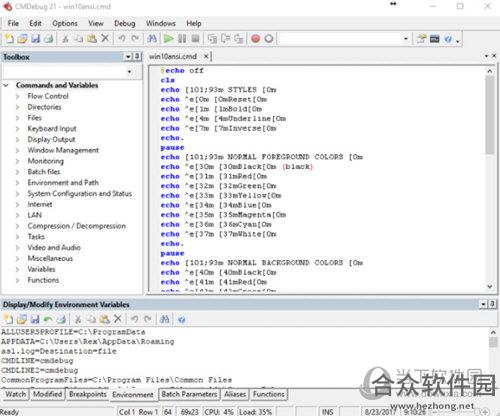
Task: Click the New file icon in main toolbar
Action: pyautogui.click(x=9, y=39)
